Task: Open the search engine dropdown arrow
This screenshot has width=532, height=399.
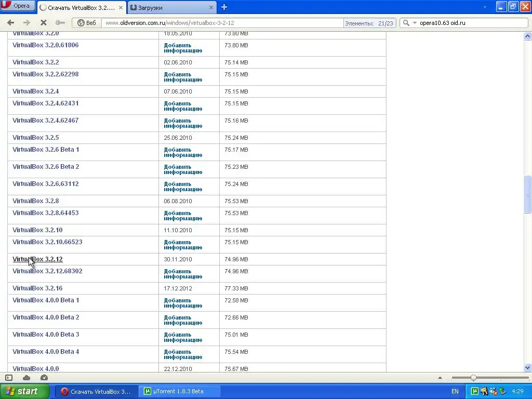Action: 414,23
